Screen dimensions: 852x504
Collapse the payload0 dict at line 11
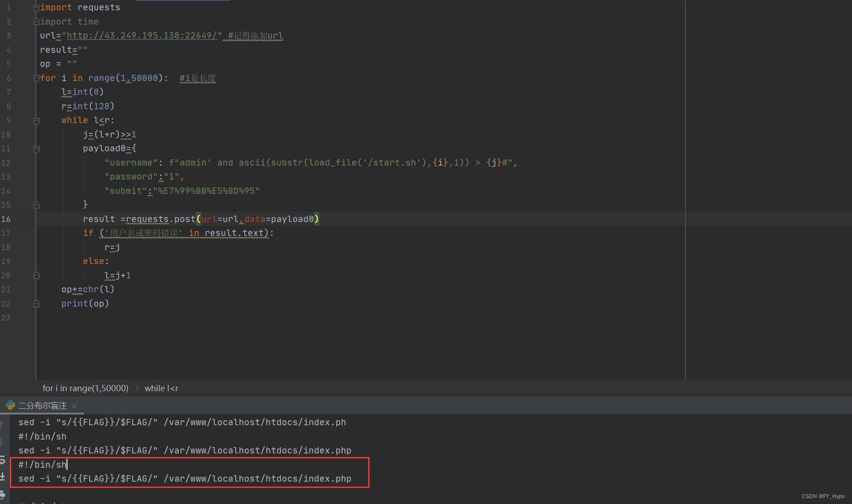click(36, 149)
